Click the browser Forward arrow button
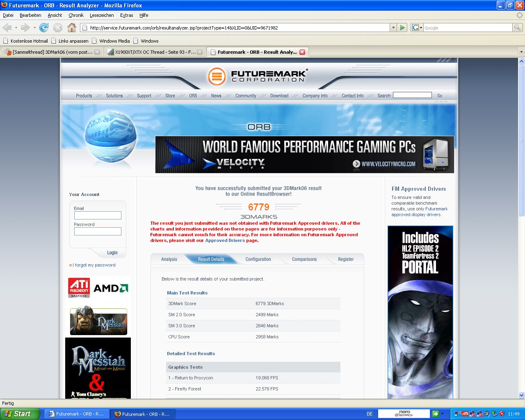Viewport: 525px width, 420px height. coord(25,27)
